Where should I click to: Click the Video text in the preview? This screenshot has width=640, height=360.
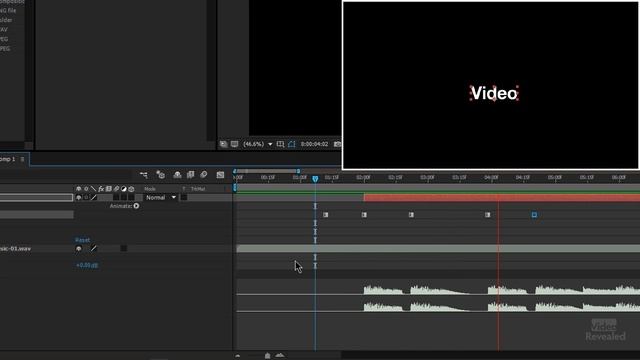pyautogui.click(x=494, y=93)
